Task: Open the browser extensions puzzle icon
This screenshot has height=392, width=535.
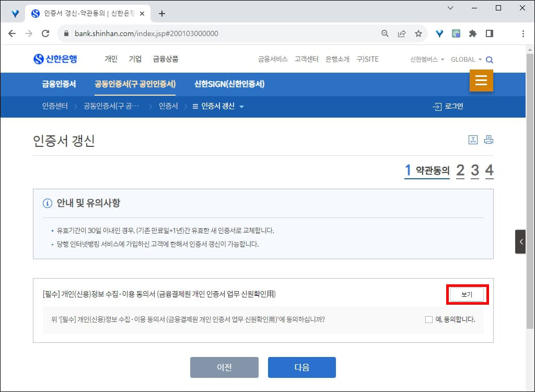Action: [472, 33]
